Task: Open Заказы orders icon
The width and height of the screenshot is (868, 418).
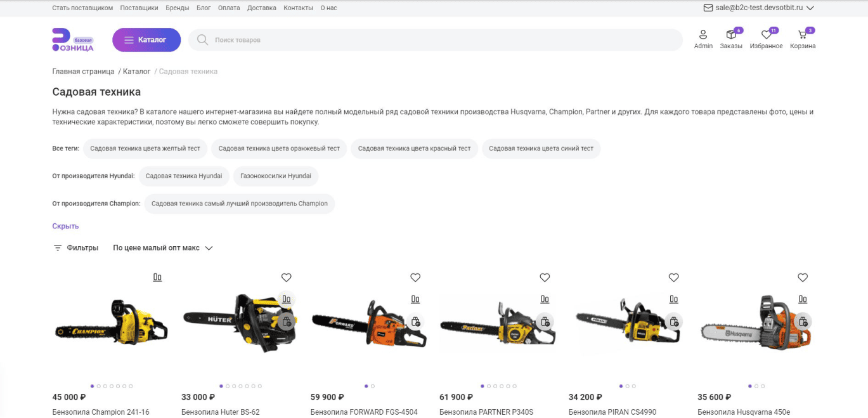Action: click(731, 34)
